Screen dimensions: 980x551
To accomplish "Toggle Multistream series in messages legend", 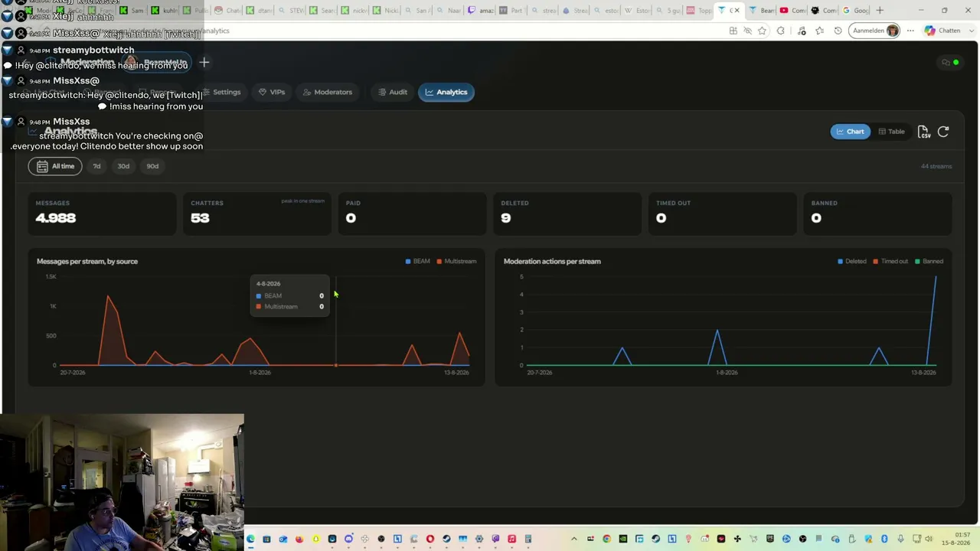I will point(457,261).
